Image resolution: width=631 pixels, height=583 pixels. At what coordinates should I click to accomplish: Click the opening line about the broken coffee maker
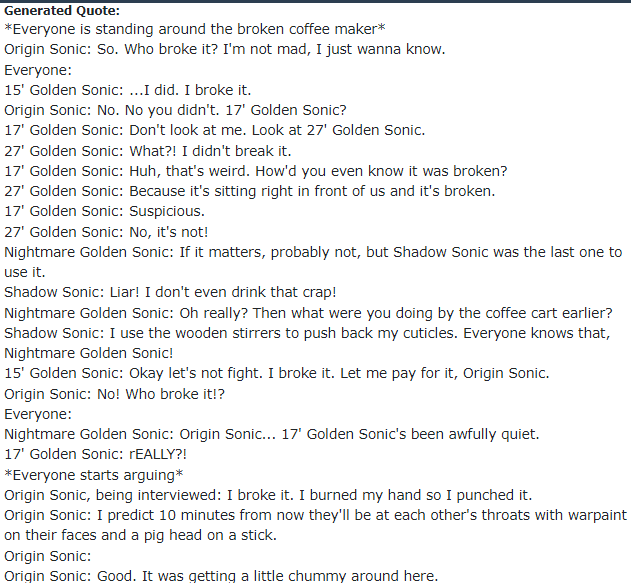pos(195,29)
